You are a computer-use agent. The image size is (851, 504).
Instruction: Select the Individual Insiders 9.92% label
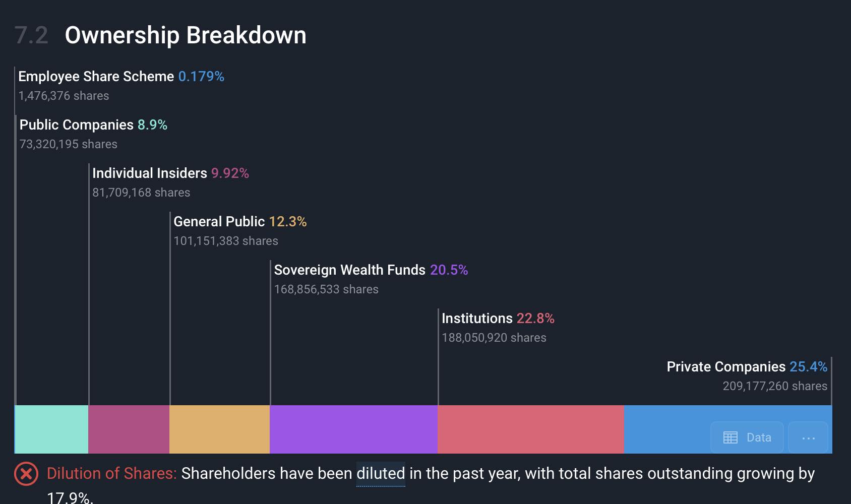coord(170,173)
